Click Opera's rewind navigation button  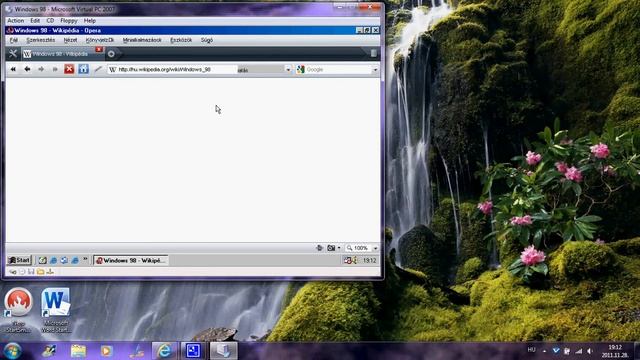tap(13, 69)
